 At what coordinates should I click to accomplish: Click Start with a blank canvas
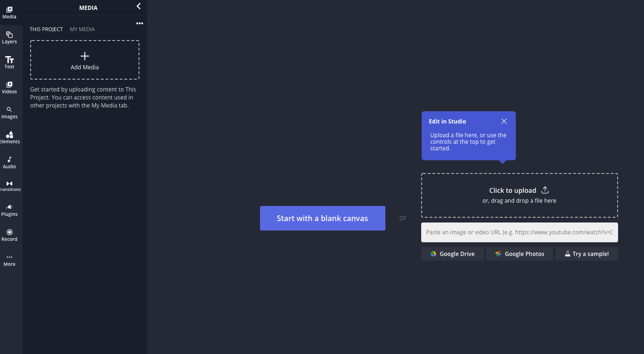[x=323, y=218]
